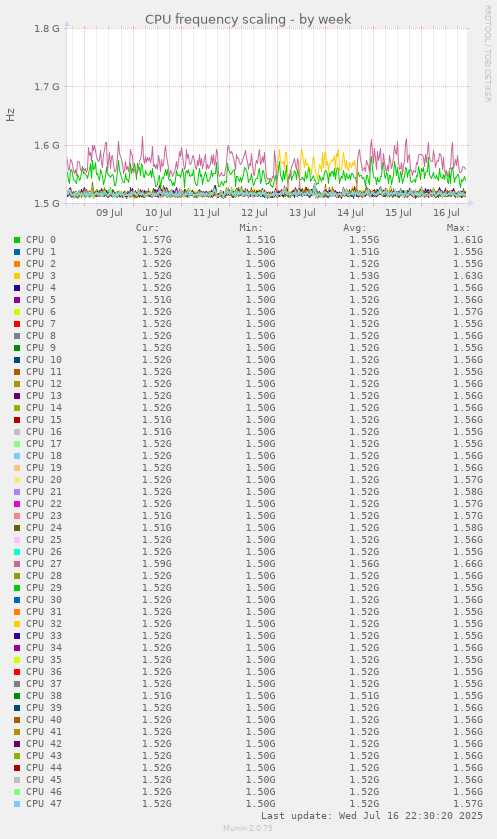Click the CPU 27 pink legend swatch
This screenshot has width=497, height=839.
coord(17,564)
